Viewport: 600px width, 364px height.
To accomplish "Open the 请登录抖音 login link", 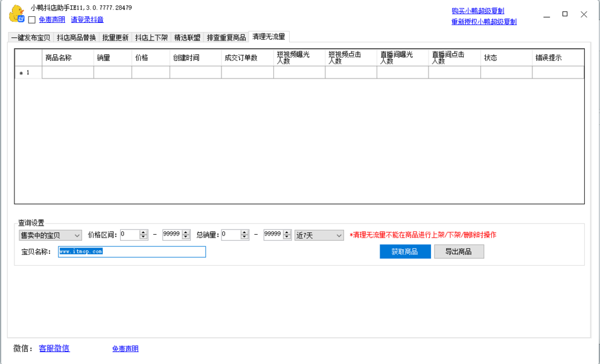I will click(87, 20).
